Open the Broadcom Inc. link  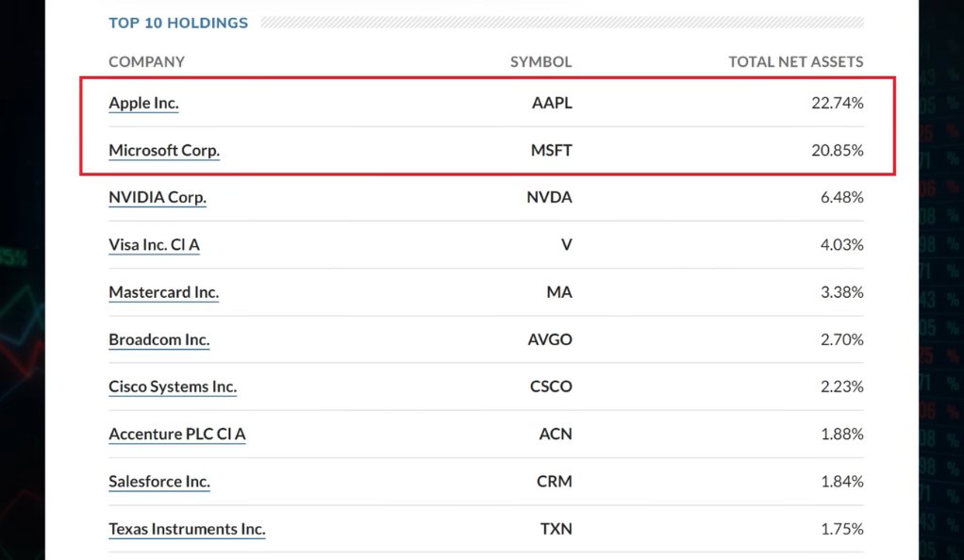pyautogui.click(x=159, y=339)
